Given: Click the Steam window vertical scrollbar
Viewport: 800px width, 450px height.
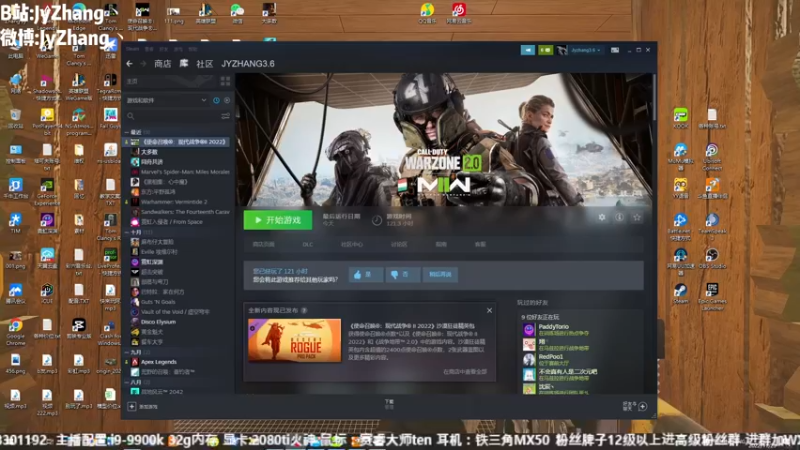Looking at the screenshot, I should [x=654, y=97].
